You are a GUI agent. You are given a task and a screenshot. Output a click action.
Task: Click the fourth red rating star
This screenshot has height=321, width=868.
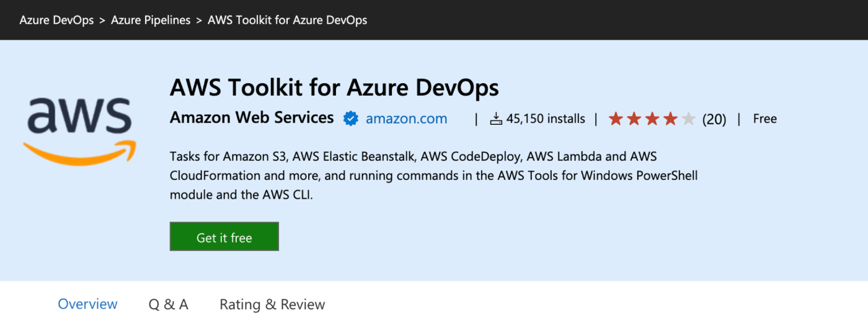[670, 119]
